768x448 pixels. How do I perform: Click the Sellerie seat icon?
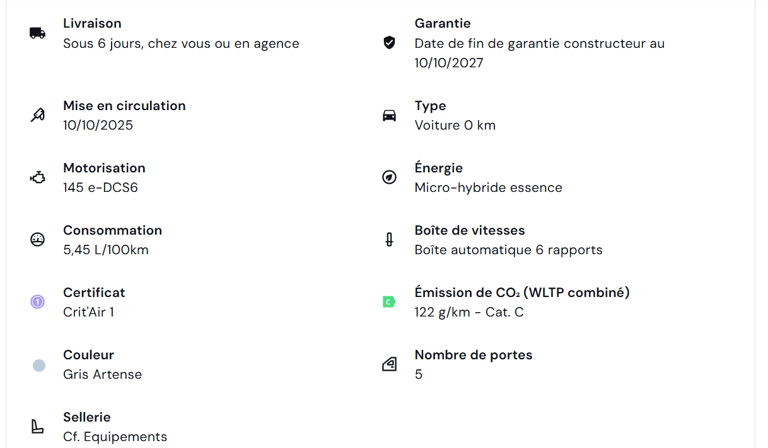(38, 427)
